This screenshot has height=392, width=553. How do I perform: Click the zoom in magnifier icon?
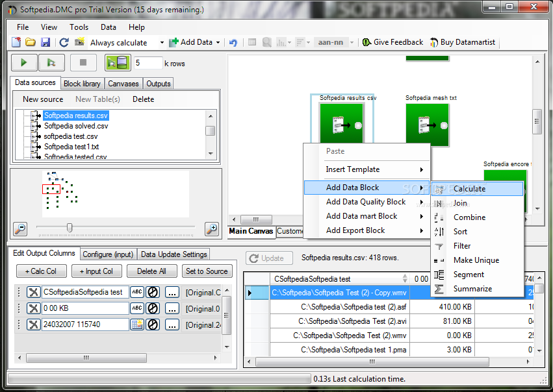click(x=212, y=228)
